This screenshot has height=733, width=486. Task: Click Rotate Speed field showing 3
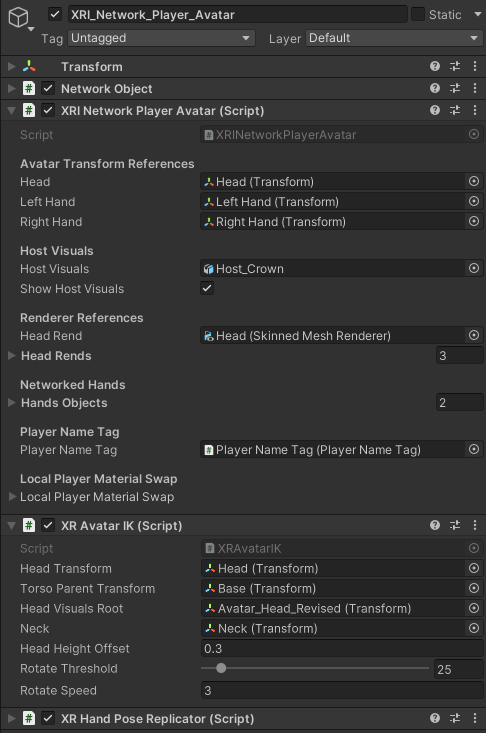click(x=342, y=690)
